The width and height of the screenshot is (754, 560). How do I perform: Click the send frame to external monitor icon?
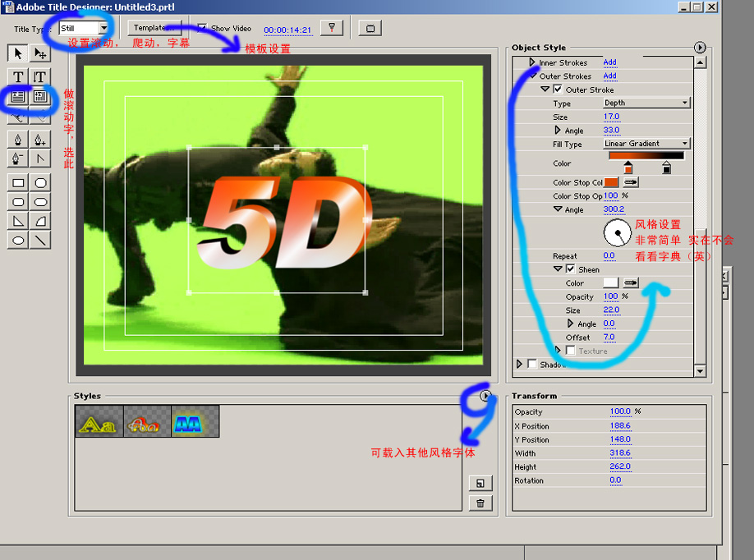point(370,29)
